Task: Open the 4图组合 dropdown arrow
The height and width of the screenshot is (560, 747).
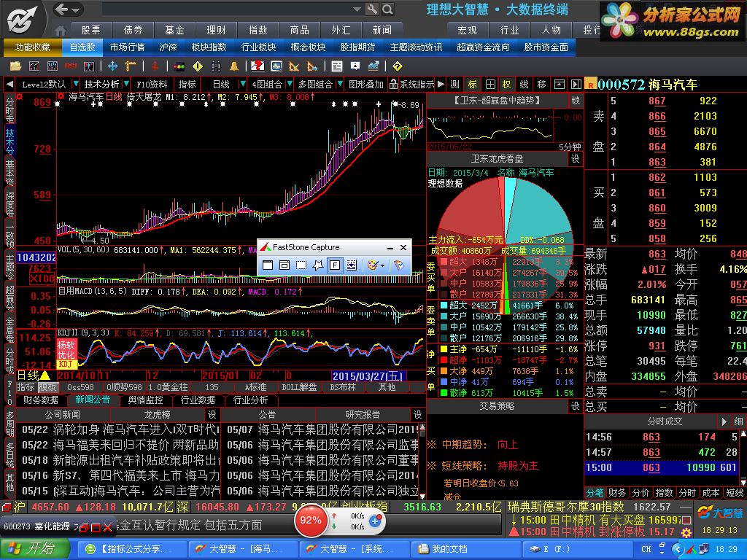Action: (289, 85)
